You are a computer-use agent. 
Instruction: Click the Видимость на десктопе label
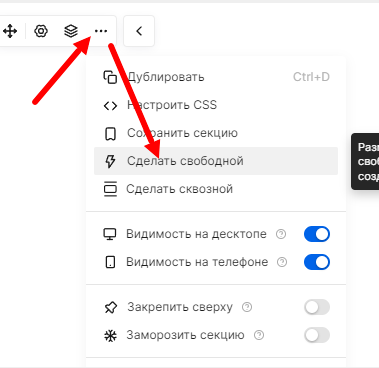(196, 234)
